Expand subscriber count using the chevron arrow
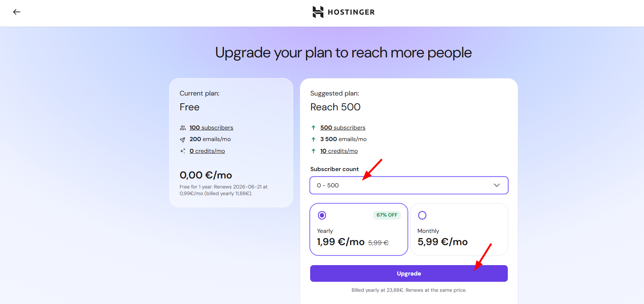The image size is (644, 304). [x=497, y=185]
